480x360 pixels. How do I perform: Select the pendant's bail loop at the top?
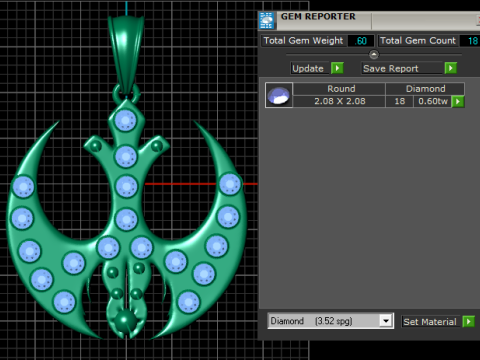[126, 55]
